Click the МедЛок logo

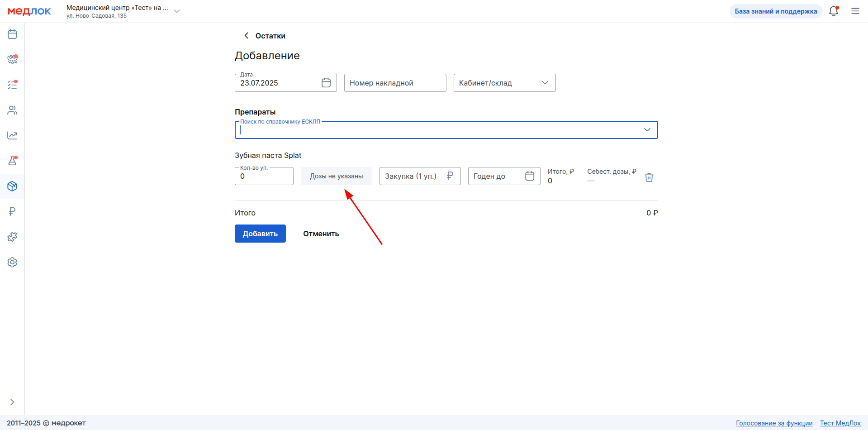click(x=29, y=11)
